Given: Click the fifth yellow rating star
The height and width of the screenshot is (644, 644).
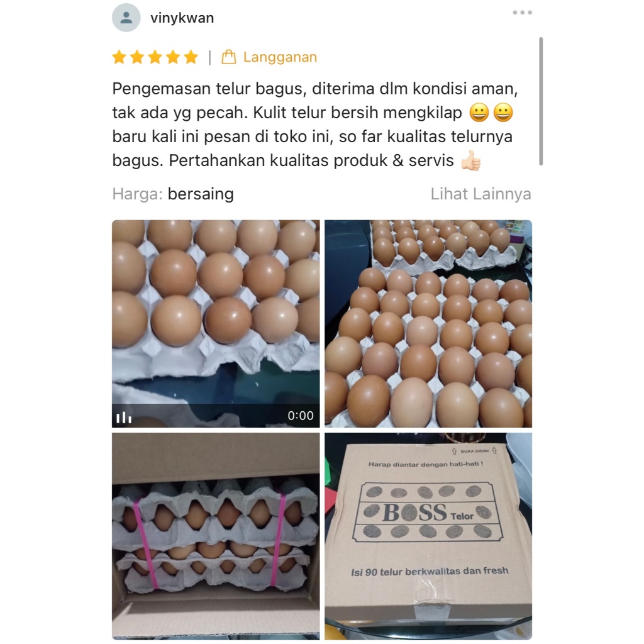Looking at the screenshot, I should 191,57.
